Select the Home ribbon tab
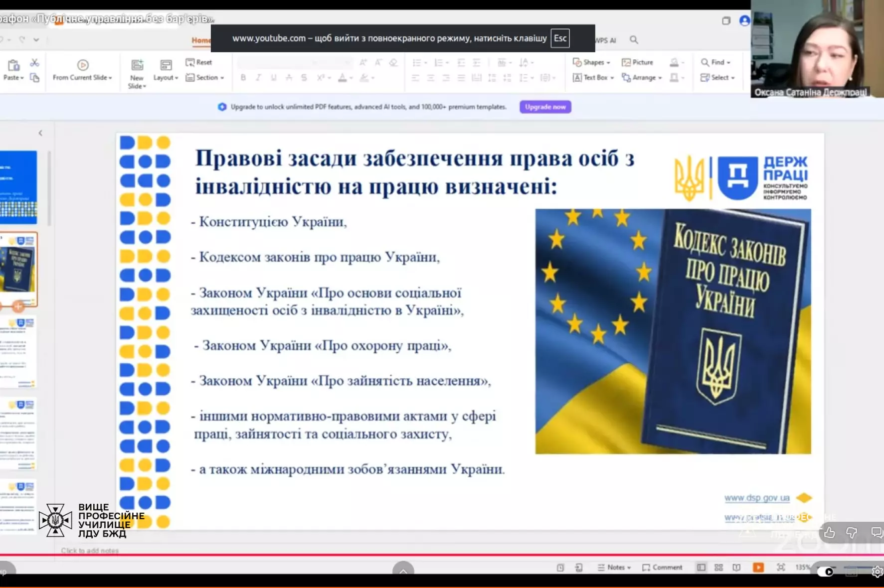Screen dimensions: 884x588 [x=201, y=40]
